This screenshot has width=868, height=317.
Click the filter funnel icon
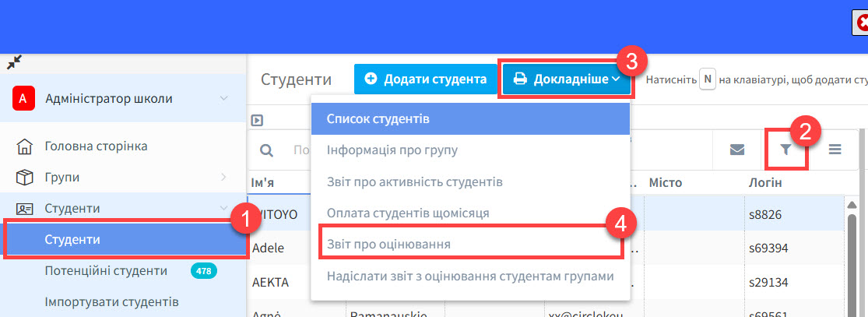tap(785, 150)
